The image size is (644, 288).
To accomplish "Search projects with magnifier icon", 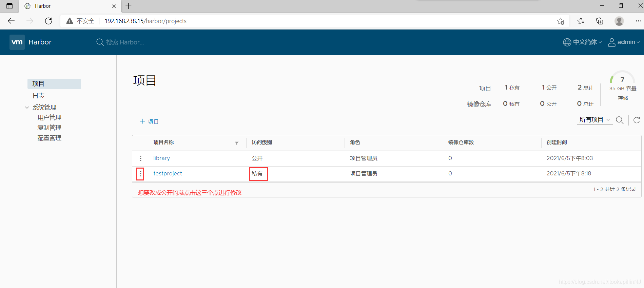I will click(620, 120).
